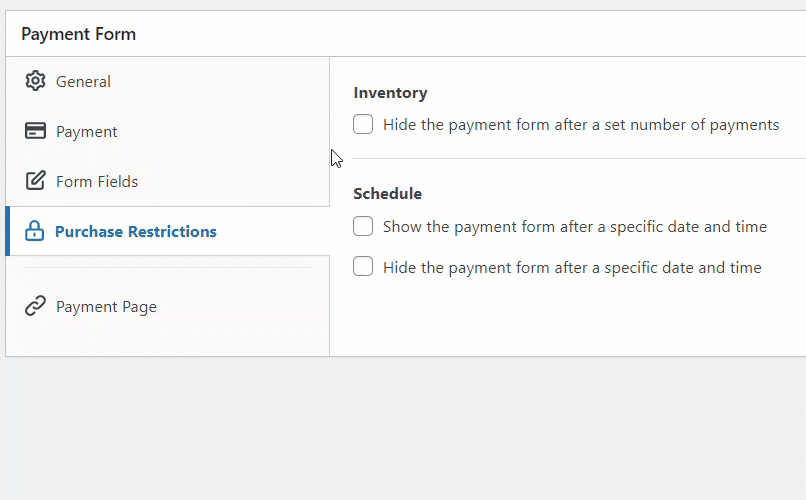Switch to the Payment tab
The height and width of the screenshot is (500, 806).
(x=86, y=132)
